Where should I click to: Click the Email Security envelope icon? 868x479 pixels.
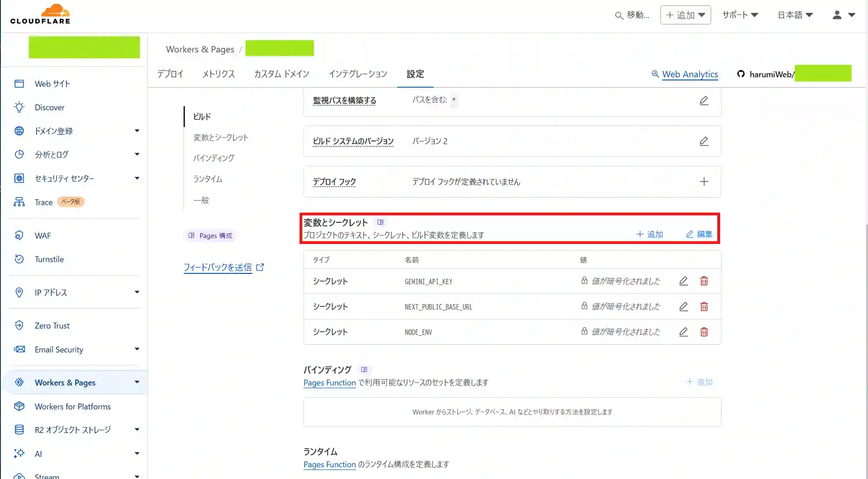point(19,349)
